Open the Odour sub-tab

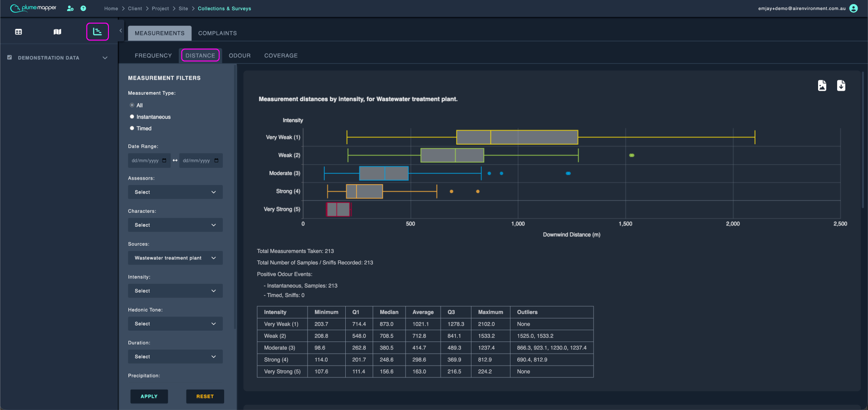240,55
